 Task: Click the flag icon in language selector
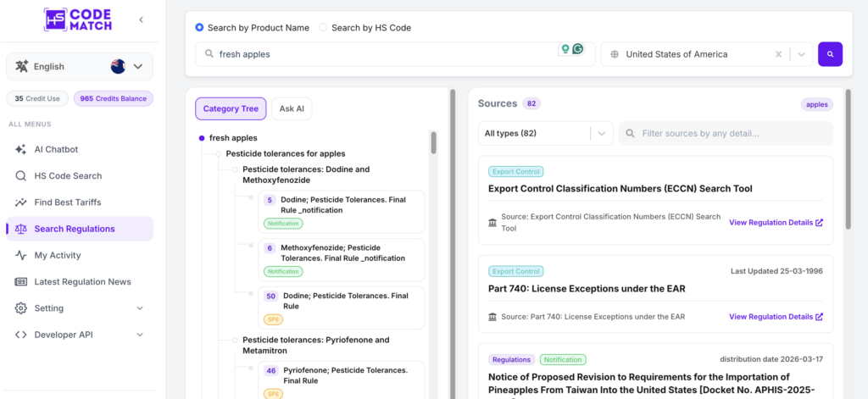click(x=118, y=66)
